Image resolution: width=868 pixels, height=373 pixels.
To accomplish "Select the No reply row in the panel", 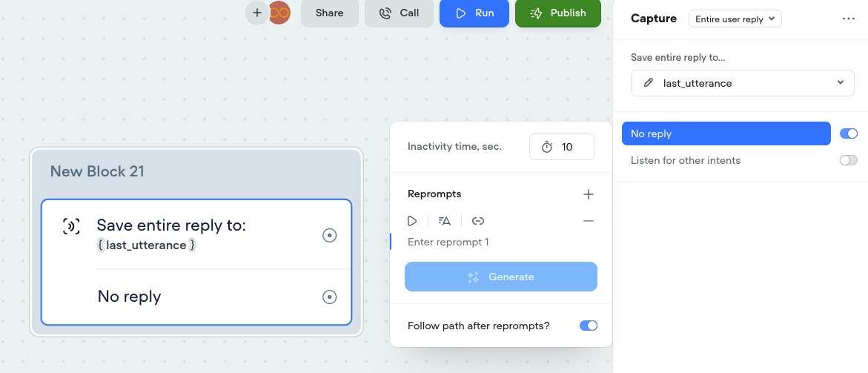I will tap(726, 133).
